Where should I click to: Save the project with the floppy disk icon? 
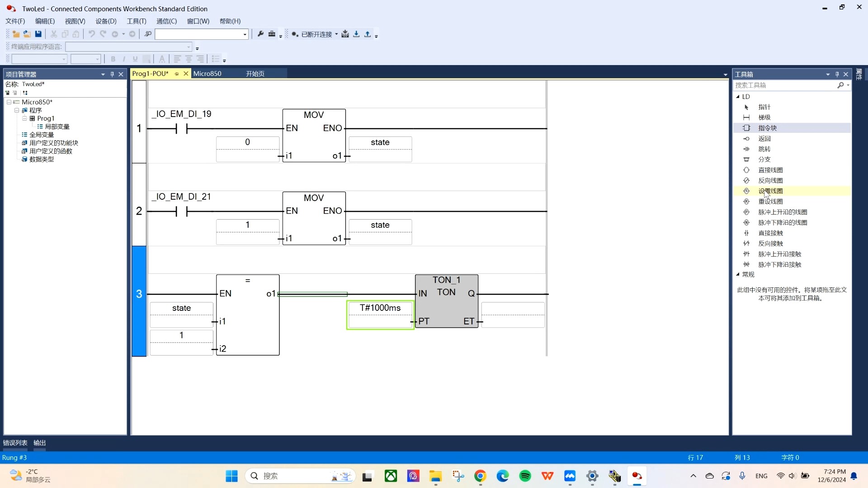pyautogui.click(x=38, y=34)
